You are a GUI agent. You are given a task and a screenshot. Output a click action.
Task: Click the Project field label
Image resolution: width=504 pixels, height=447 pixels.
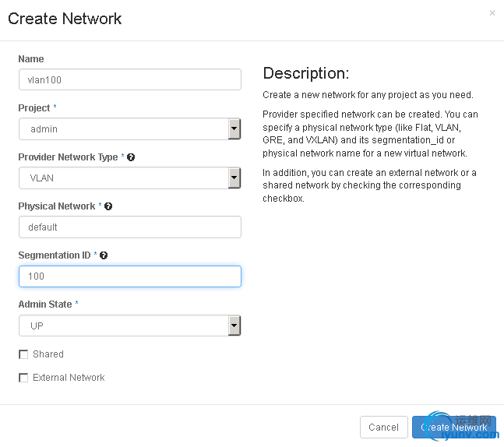point(34,108)
